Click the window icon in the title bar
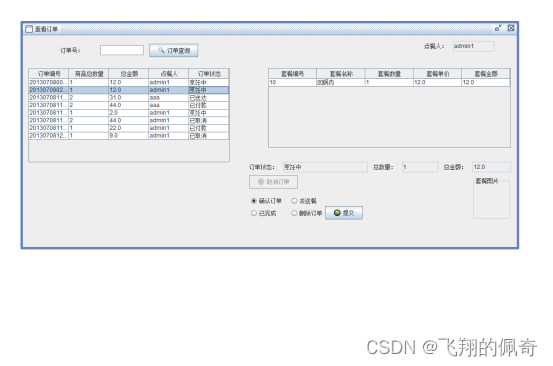The image size is (553, 366). (x=29, y=29)
